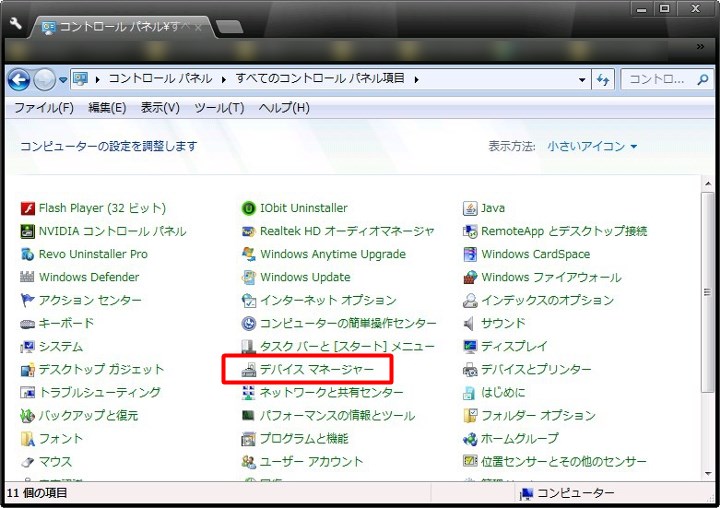Click the Windows ファイアウォール icon
Viewport: 720px width, 508px height.
pos(470,277)
